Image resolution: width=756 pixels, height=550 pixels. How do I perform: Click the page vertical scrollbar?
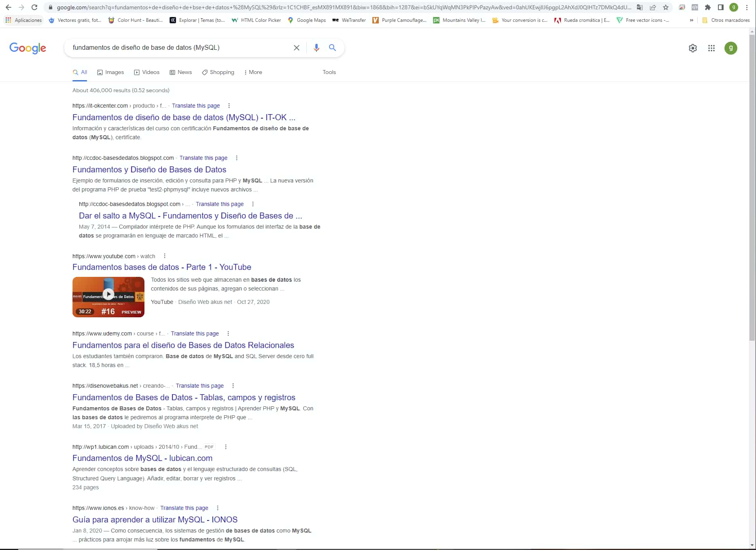tap(752, 186)
